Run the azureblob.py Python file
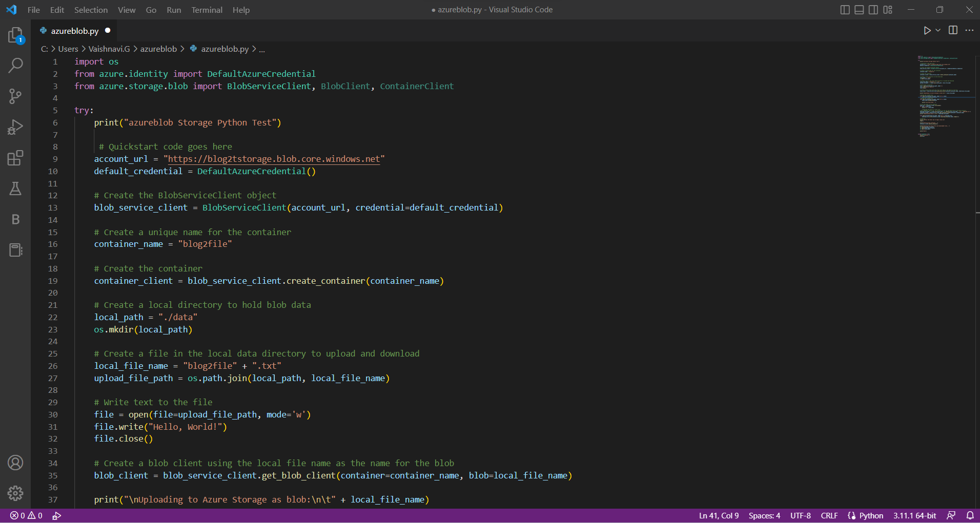This screenshot has height=523, width=980. [x=928, y=30]
